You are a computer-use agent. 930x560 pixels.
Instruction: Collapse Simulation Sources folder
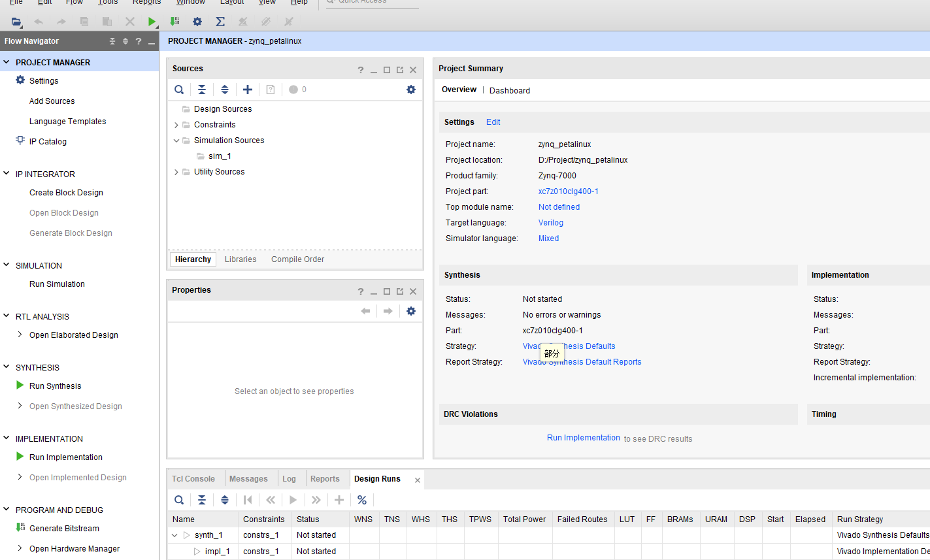click(176, 140)
